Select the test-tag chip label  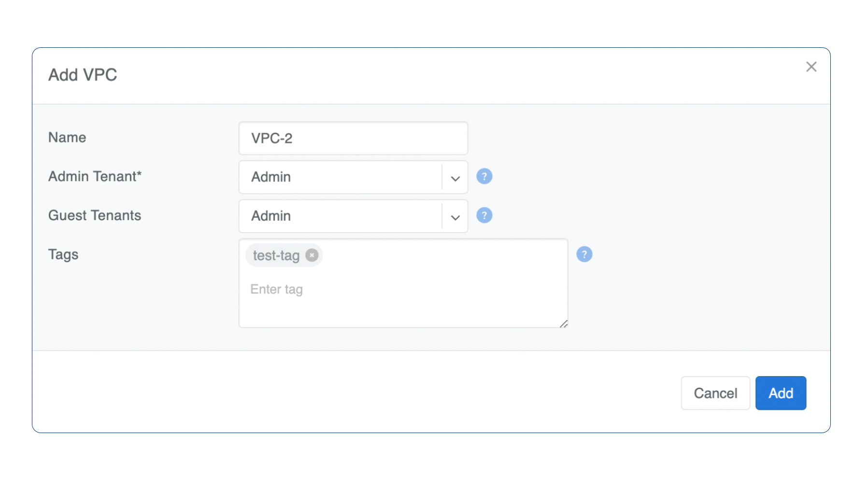pyautogui.click(x=276, y=255)
